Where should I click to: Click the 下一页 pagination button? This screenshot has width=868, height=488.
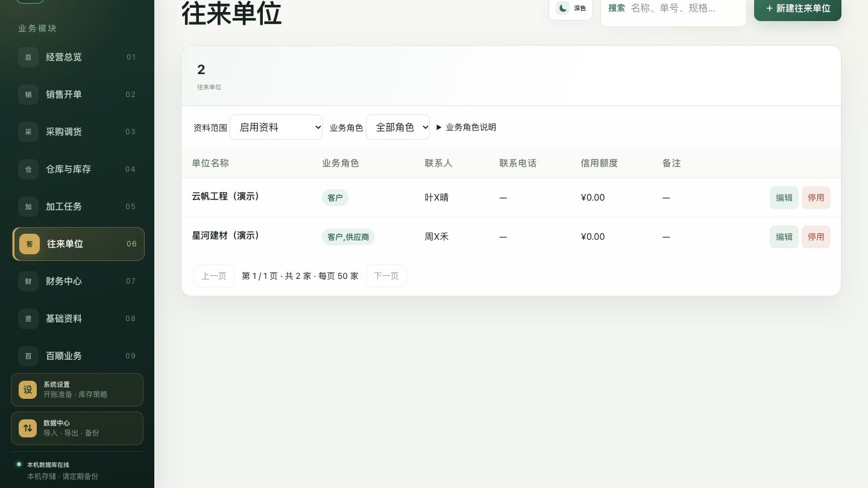coord(386,276)
